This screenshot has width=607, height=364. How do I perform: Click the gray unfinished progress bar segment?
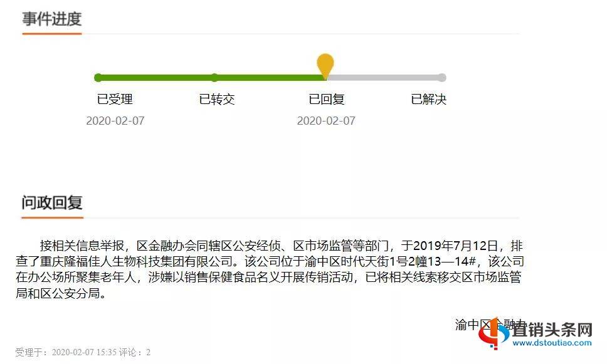(385, 78)
